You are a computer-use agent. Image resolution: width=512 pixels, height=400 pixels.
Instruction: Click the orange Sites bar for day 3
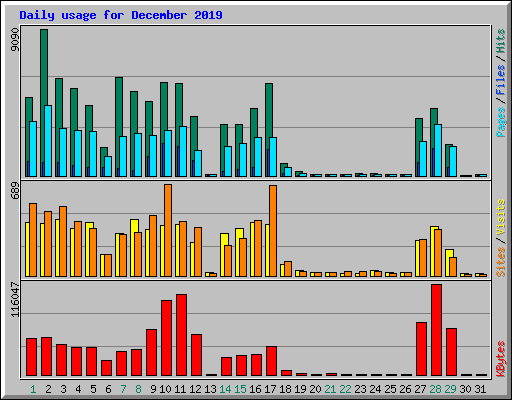click(63, 241)
